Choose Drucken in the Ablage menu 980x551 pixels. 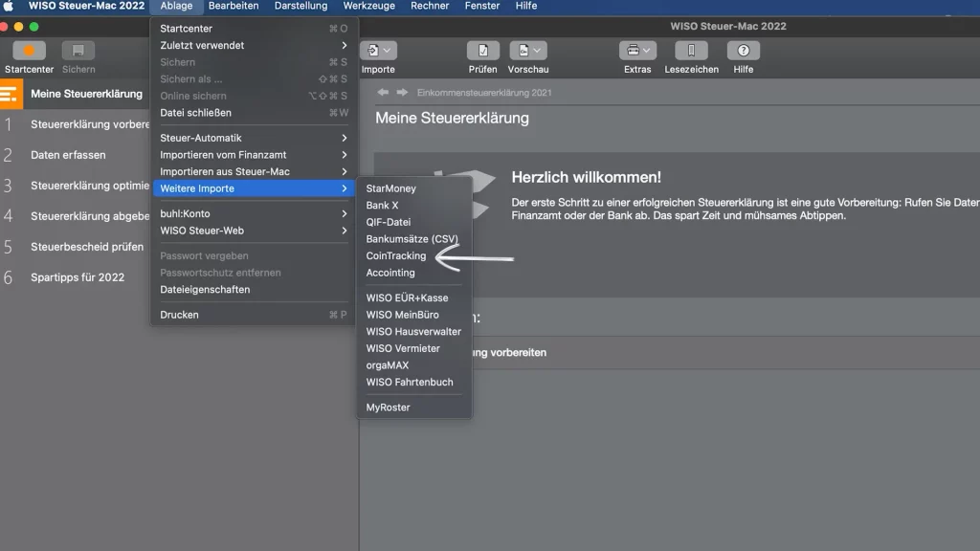[x=180, y=315]
